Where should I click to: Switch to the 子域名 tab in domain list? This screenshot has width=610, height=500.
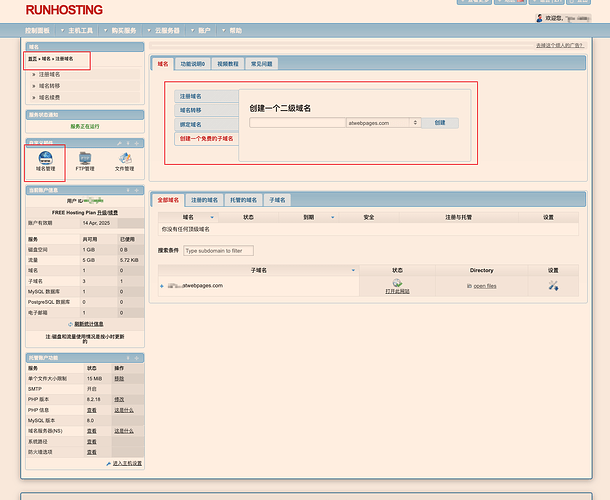pyautogui.click(x=277, y=200)
